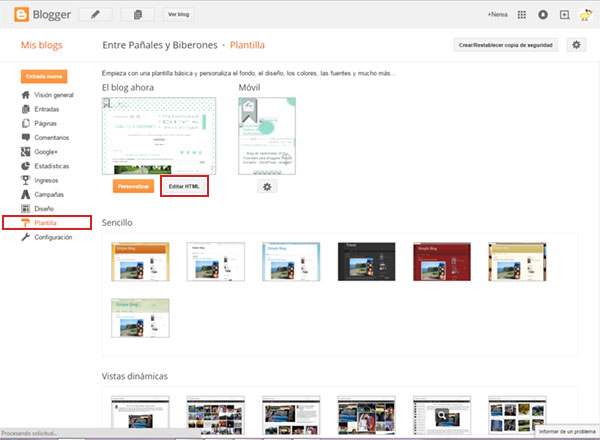Click Crear/Restablecer copia de seguridad button
The width and height of the screenshot is (600, 440).
click(505, 45)
